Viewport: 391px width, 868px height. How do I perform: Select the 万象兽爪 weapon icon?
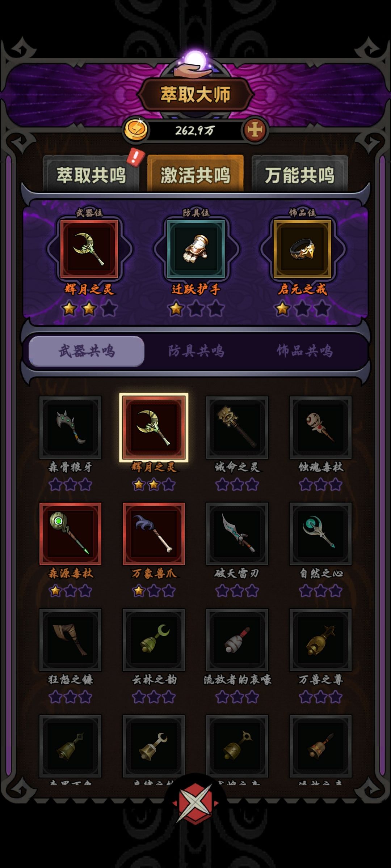[154, 533]
